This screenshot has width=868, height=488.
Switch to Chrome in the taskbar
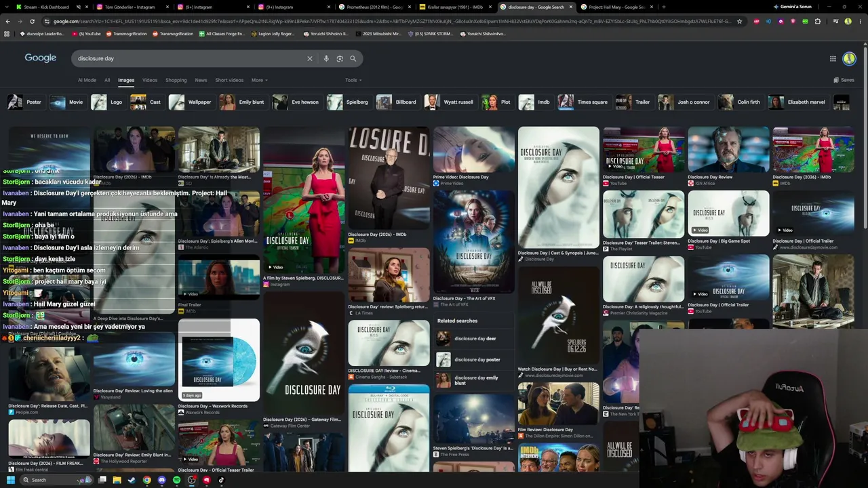pyautogui.click(x=147, y=480)
